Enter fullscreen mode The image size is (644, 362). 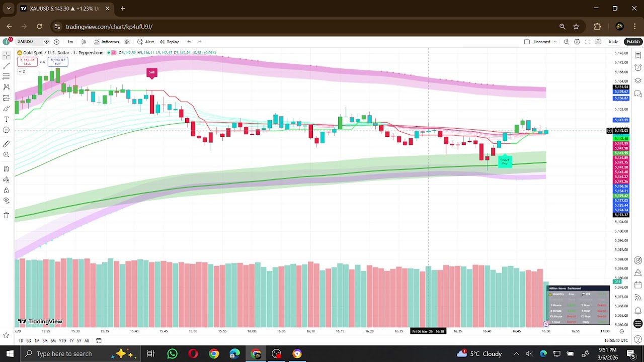[588, 42]
